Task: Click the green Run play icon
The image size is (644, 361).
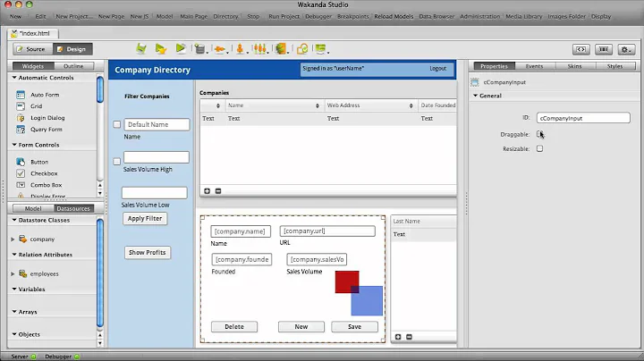Action: (x=181, y=48)
